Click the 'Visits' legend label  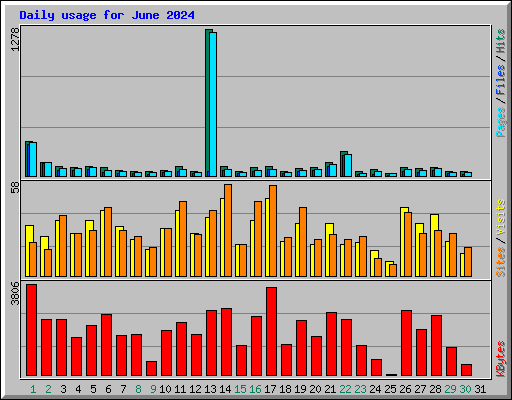pyautogui.click(x=500, y=218)
